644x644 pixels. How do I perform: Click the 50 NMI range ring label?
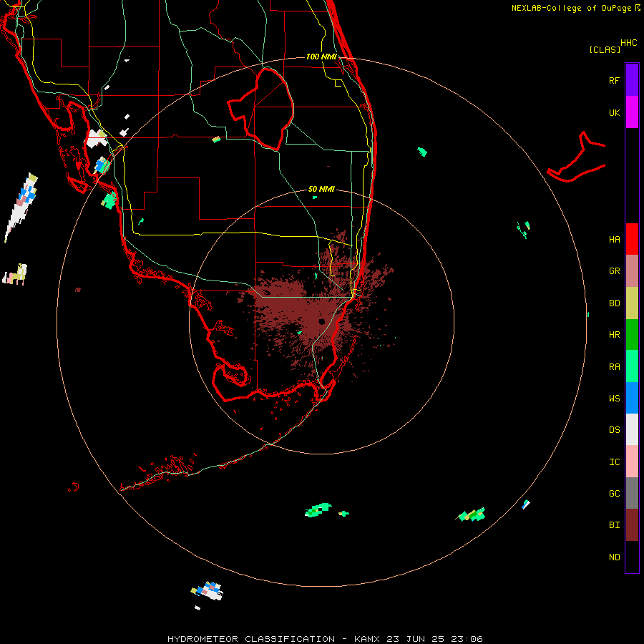tap(321, 190)
